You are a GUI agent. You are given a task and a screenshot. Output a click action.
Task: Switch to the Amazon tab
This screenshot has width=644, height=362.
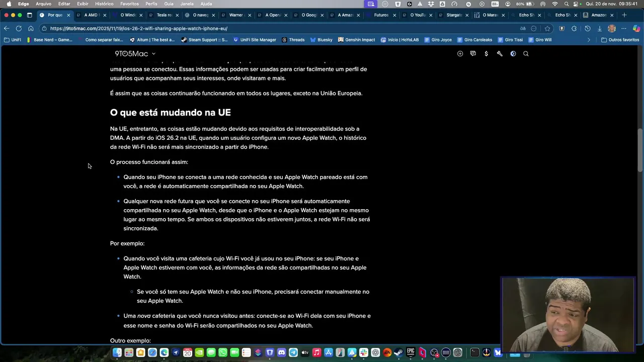tap(598, 15)
